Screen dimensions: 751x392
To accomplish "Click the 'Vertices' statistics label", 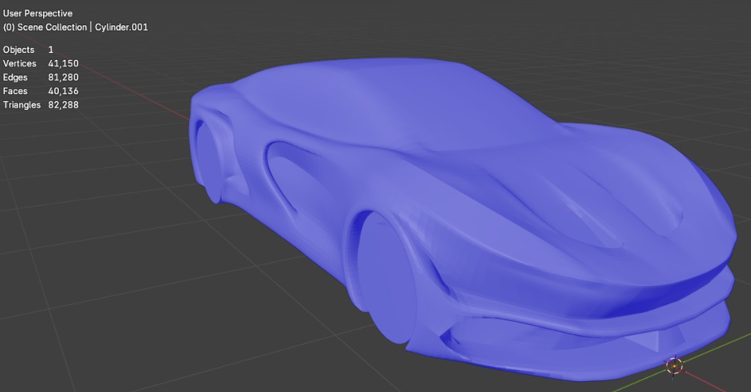I will (x=20, y=63).
